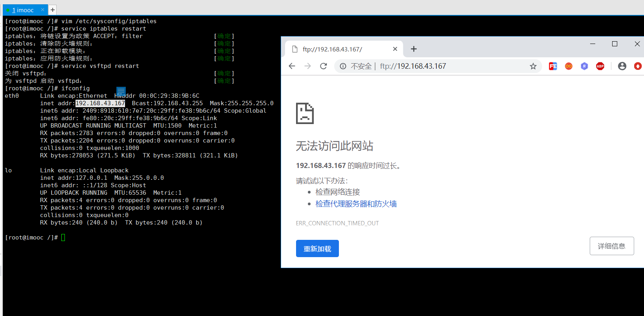This screenshot has width=644, height=316.
Task: Click the red update arrow icon
Action: [x=638, y=66]
